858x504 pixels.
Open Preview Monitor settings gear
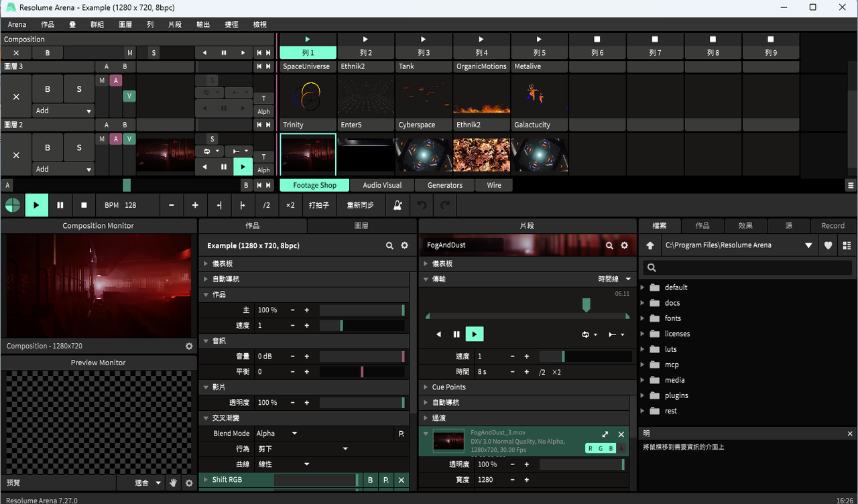pos(189,483)
